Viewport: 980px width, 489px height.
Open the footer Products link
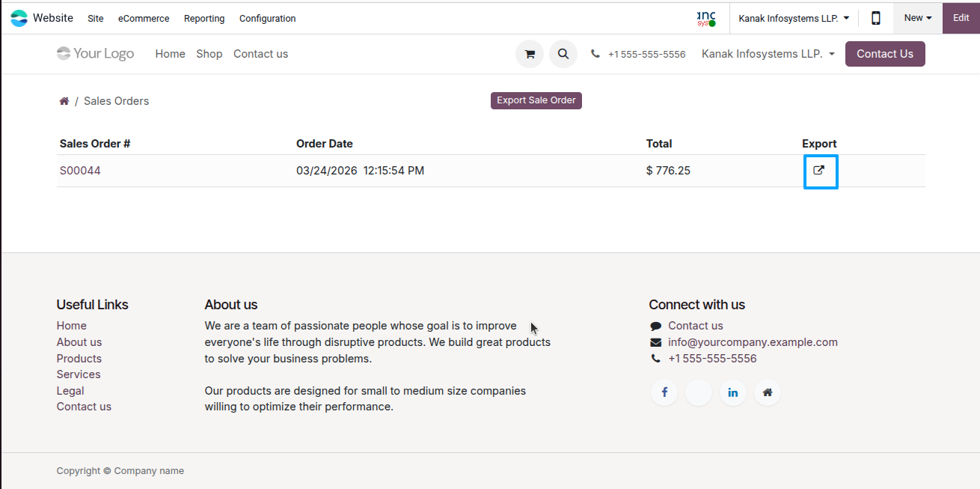(79, 359)
